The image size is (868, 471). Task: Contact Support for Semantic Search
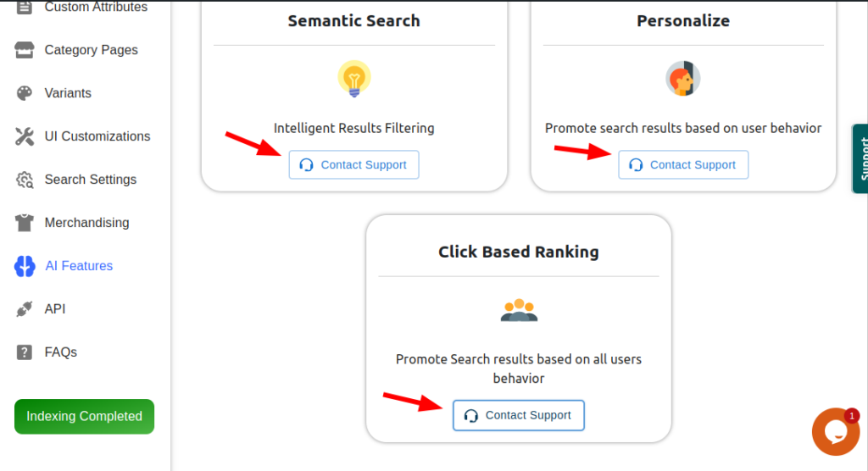354,165
